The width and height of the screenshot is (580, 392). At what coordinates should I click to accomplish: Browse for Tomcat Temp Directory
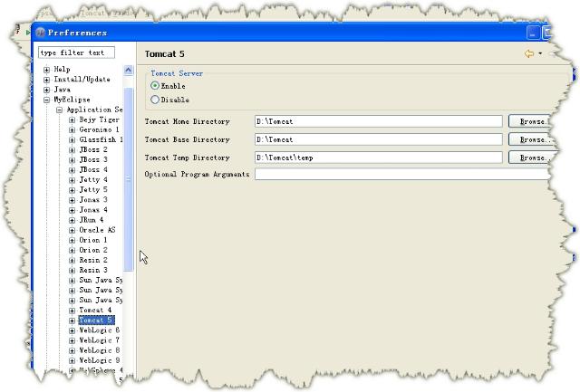531,158
